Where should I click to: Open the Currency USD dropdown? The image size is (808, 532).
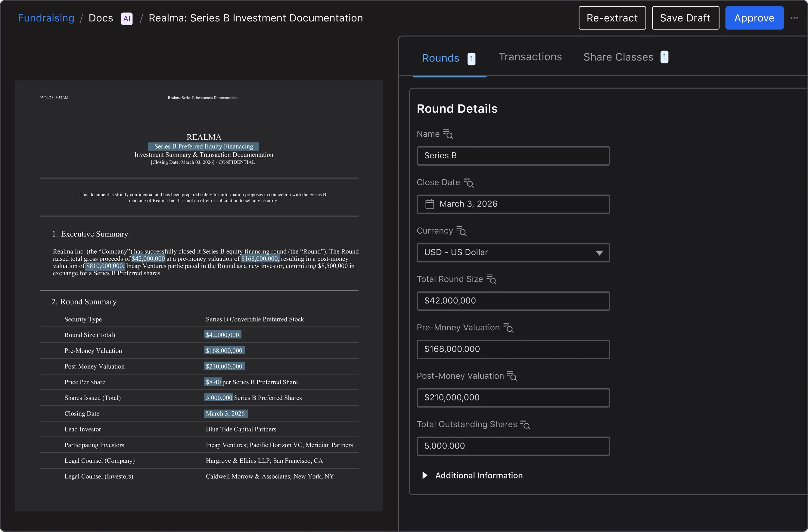(513, 253)
